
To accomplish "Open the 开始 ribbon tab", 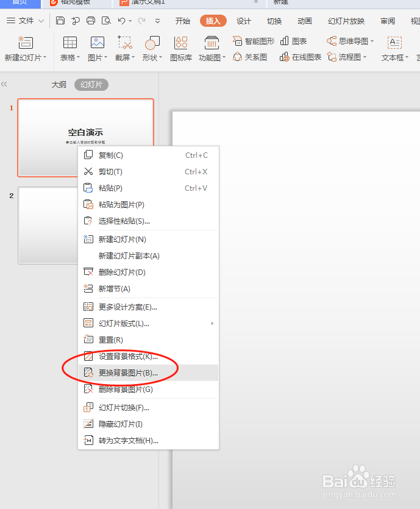I will click(183, 21).
